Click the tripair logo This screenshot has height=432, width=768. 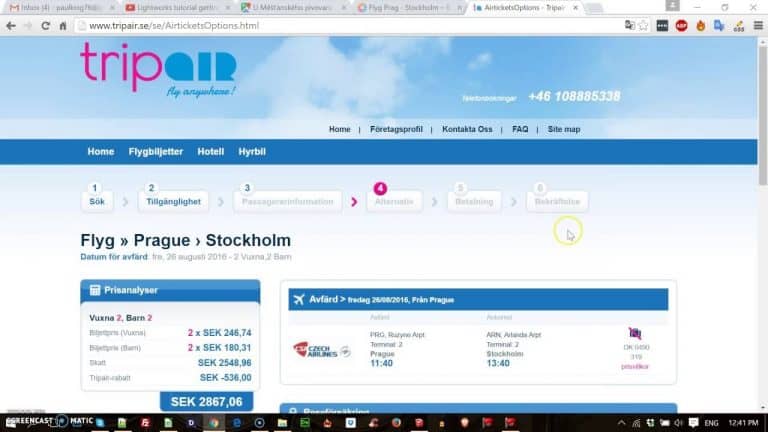(x=158, y=69)
